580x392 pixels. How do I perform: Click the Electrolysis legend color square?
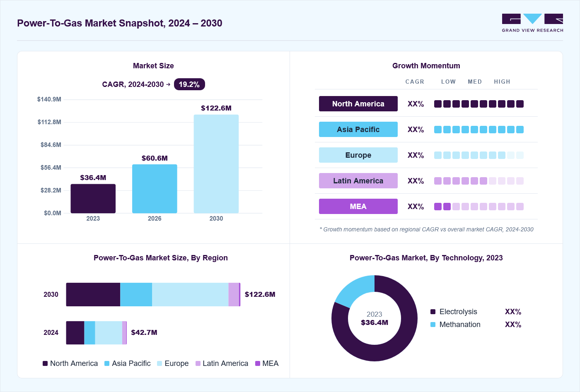[433, 312]
